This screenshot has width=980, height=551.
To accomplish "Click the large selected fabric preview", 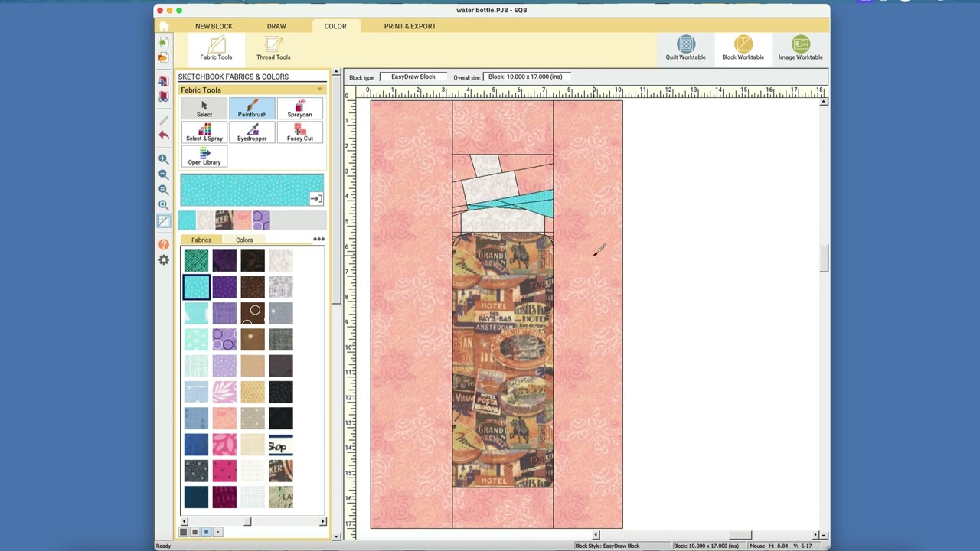I will click(x=252, y=190).
